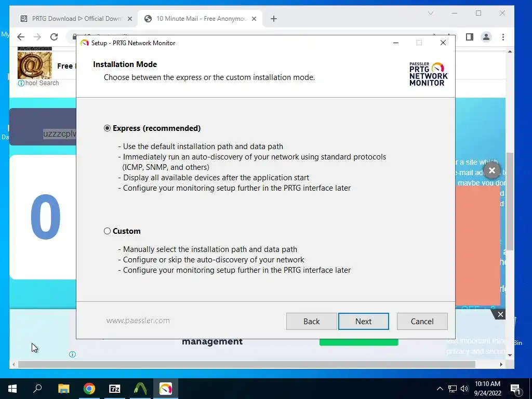Open File Explorer from taskbar

pos(63,389)
